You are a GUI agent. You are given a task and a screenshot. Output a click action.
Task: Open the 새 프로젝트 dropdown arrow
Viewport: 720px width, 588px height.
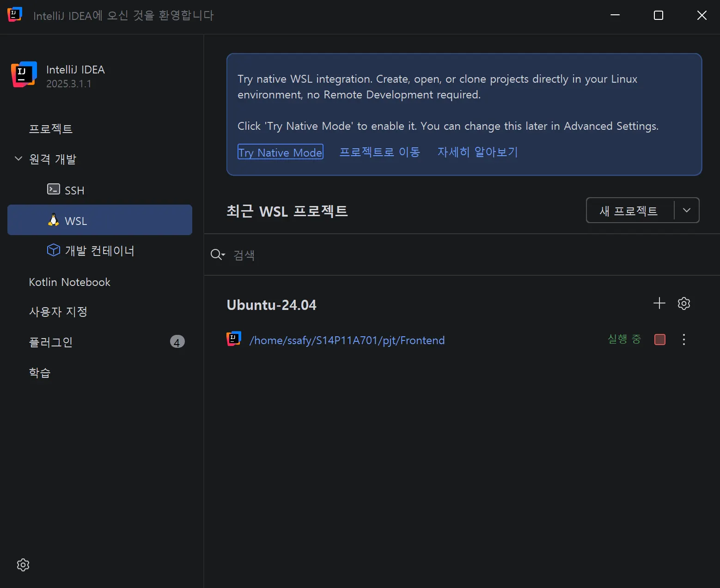pos(687,210)
